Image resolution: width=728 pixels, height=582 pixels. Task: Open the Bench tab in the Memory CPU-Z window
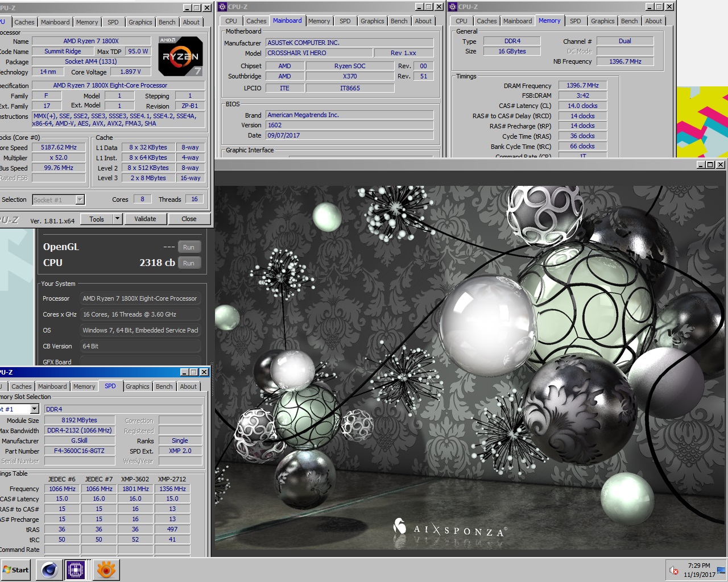[x=629, y=21]
